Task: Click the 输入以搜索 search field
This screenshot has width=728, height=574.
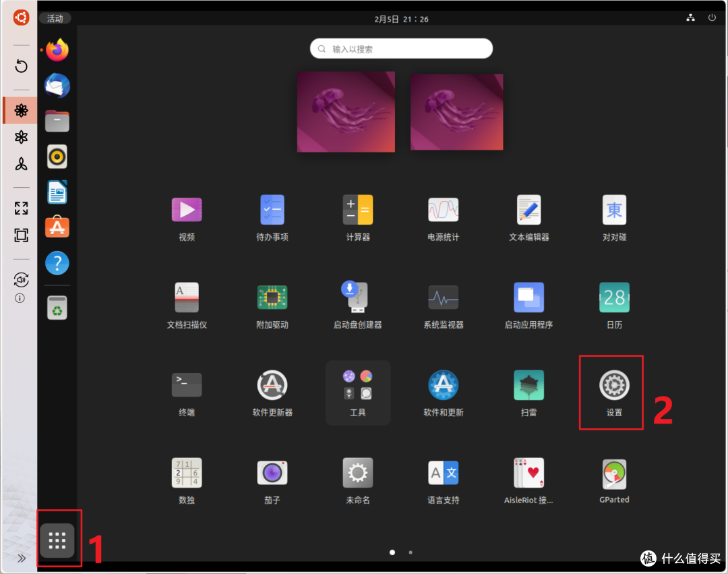Action: pos(401,49)
